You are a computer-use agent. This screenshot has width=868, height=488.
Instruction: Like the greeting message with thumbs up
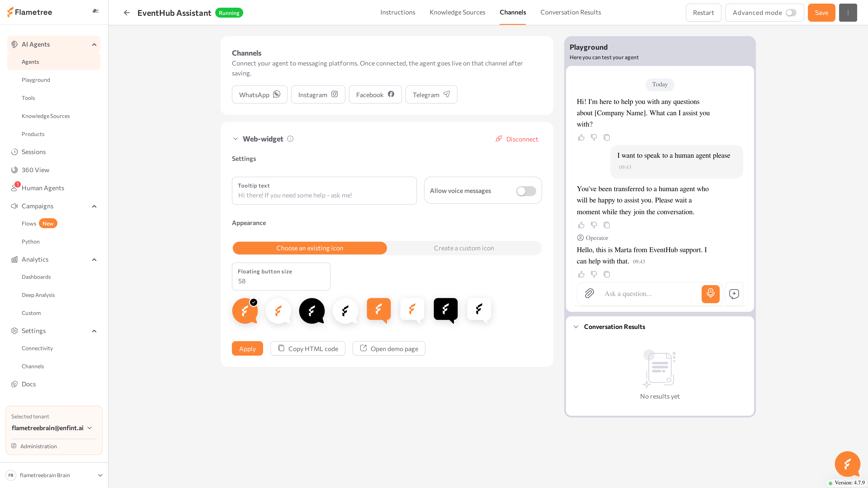[581, 137]
